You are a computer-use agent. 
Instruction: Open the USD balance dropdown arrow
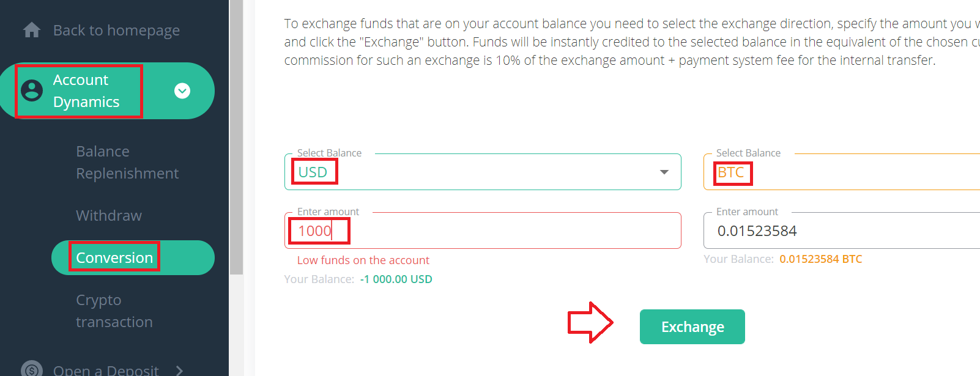pos(664,172)
